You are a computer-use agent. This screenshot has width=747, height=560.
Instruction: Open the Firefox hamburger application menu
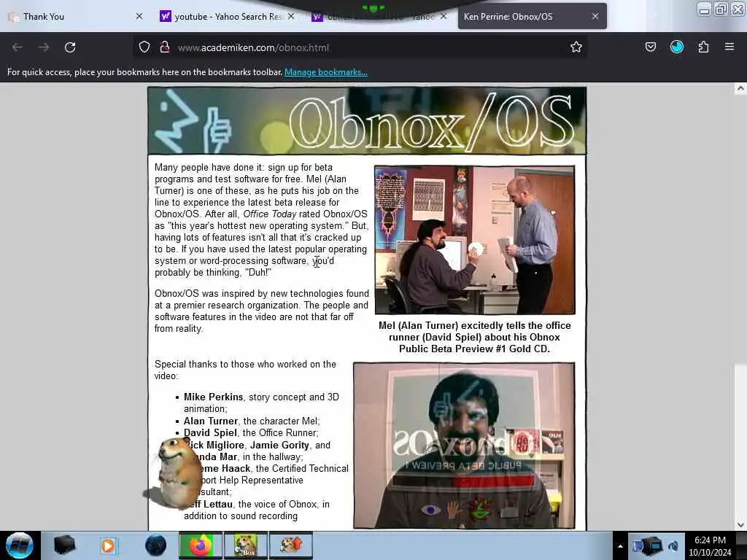pos(729,47)
